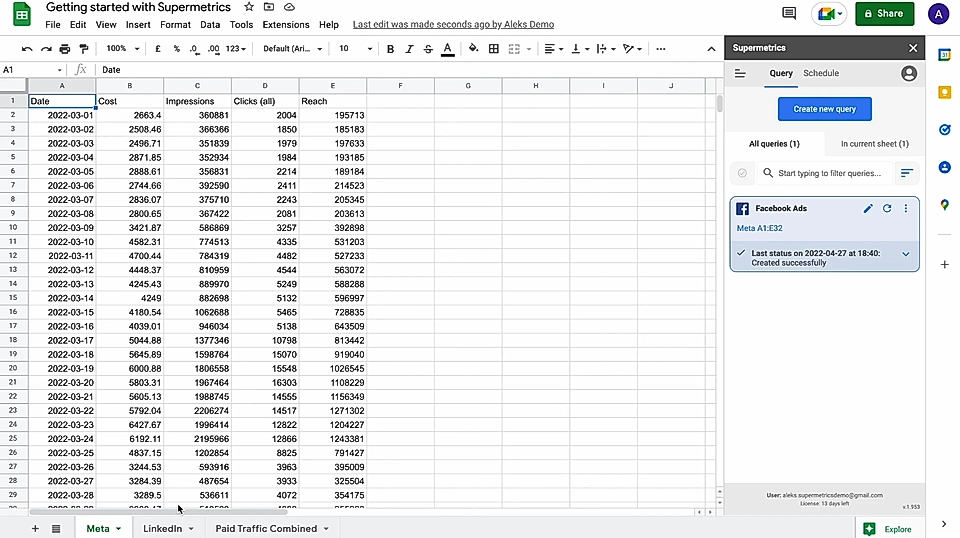Image resolution: width=960 pixels, height=538 pixels.
Task: Open the fill color picker
Action: [473, 49]
